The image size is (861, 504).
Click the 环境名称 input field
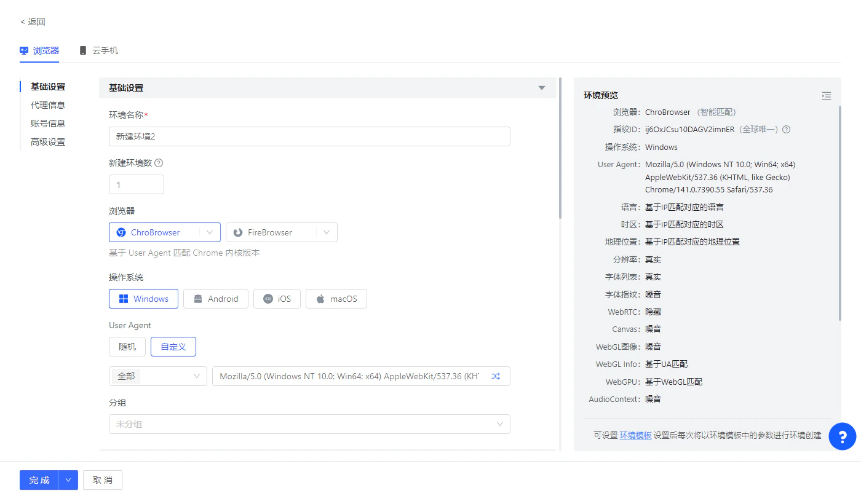tap(309, 136)
